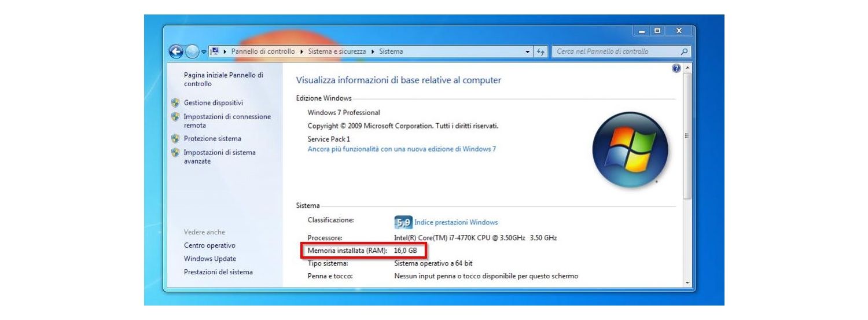Go back with the round Back arrow
Screen dimensions: 868x320
[x=176, y=52]
